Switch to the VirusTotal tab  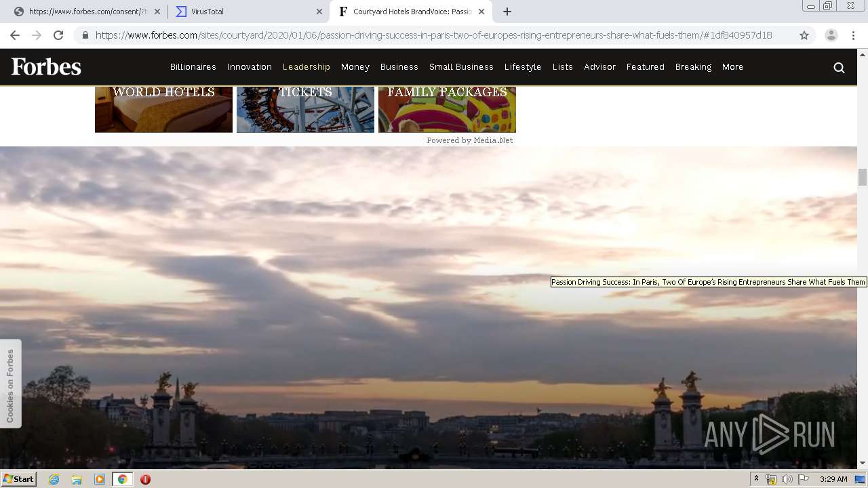[248, 12]
